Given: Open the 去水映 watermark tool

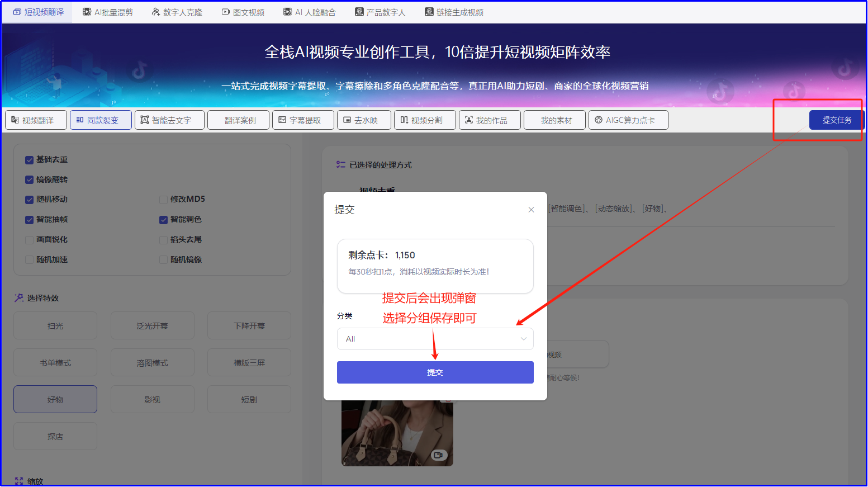Looking at the screenshot, I should click(364, 120).
